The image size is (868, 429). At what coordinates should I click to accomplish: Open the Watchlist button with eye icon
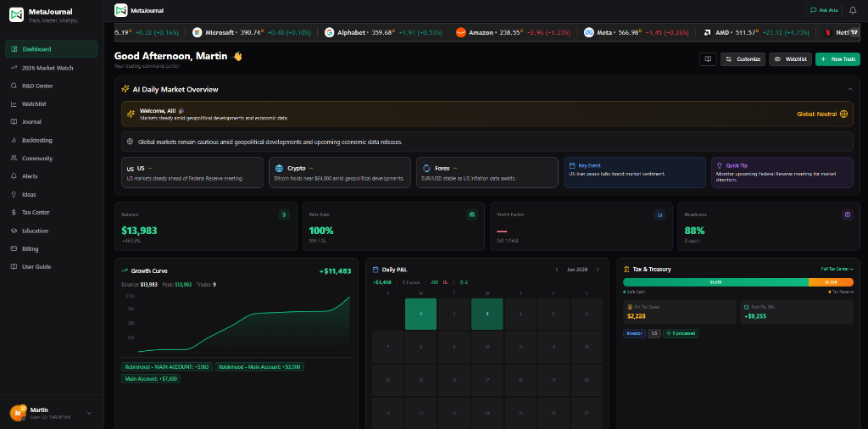[791, 59]
